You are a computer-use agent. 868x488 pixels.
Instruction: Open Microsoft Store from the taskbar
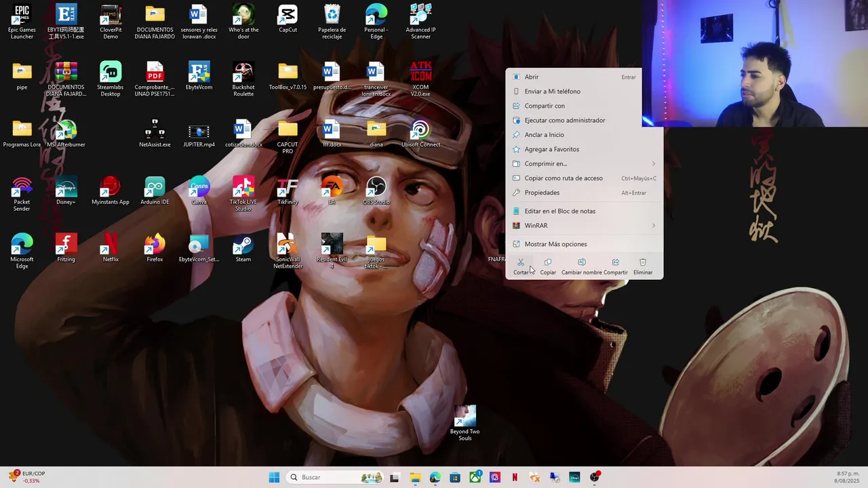(x=455, y=477)
